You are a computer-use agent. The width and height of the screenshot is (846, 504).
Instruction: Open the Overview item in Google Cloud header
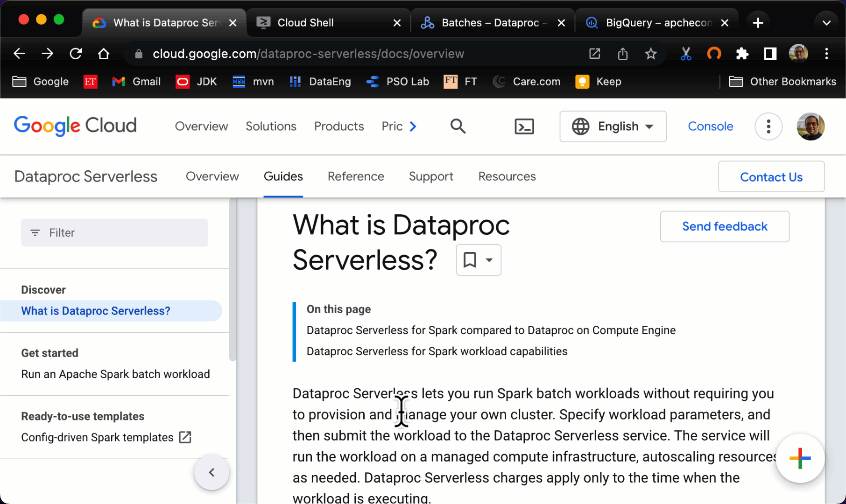pos(201,126)
